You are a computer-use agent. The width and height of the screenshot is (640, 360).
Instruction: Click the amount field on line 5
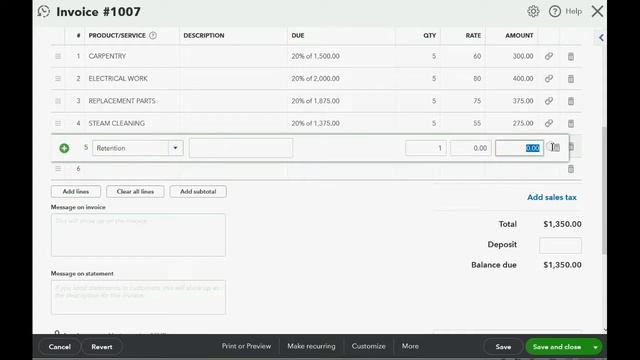coord(519,148)
